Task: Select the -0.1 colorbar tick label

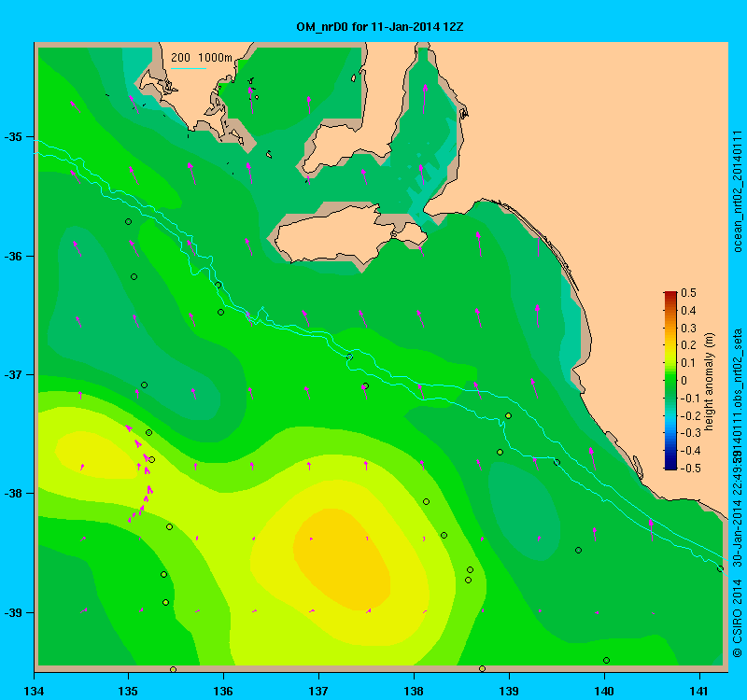Action: [689, 399]
